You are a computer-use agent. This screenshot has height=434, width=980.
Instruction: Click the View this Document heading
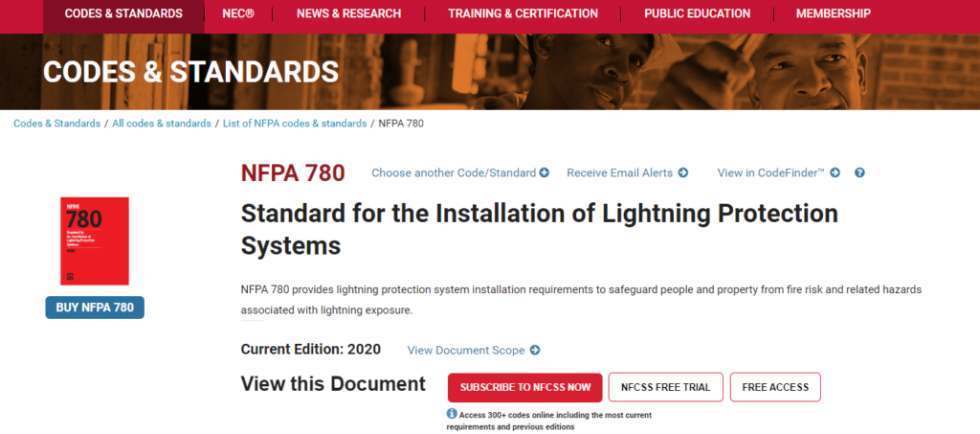[333, 383]
